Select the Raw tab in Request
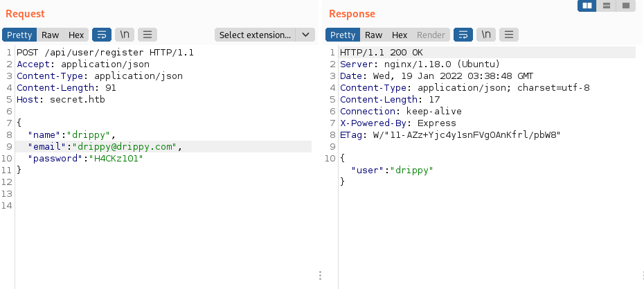Image resolution: width=644 pixels, height=289 pixels. pos(50,35)
